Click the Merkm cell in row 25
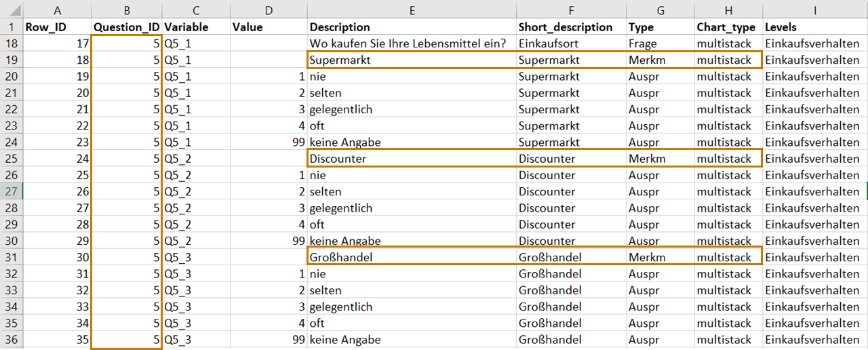The image size is (868, 350). (660, 159)
